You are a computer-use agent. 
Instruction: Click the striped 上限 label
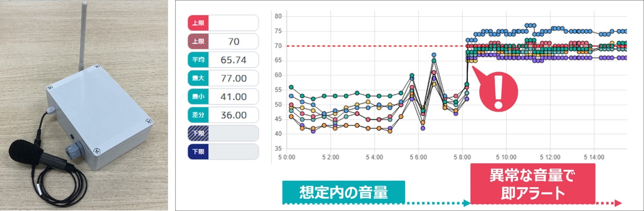click(x=198, y=42)
